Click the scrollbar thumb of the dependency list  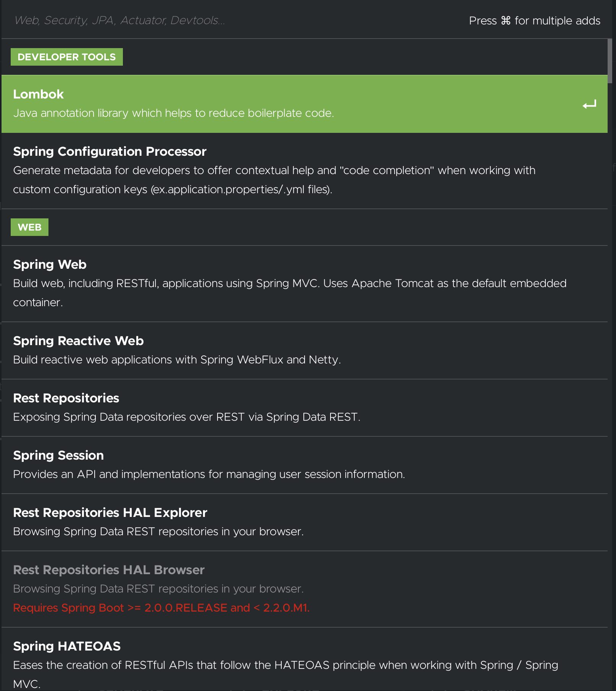[610, 61]
